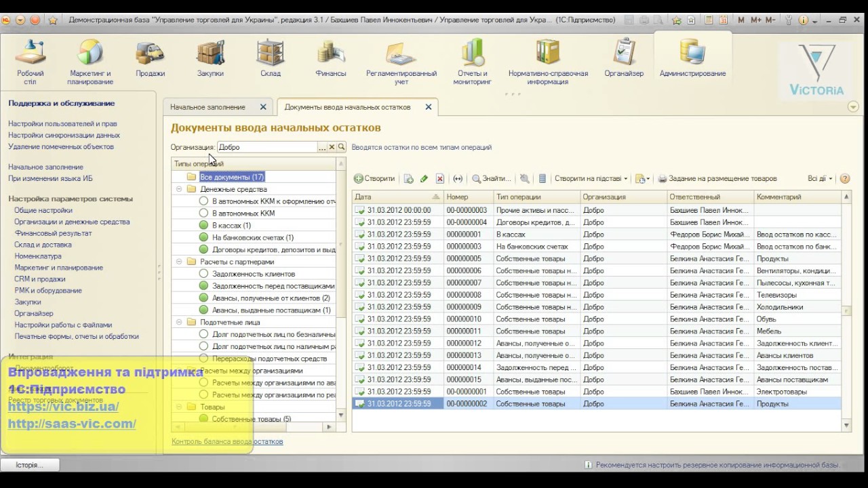Screen dimensions: 868x488
Task: Open the Нормативно-справочная информация section
Action: click(549, 61)
